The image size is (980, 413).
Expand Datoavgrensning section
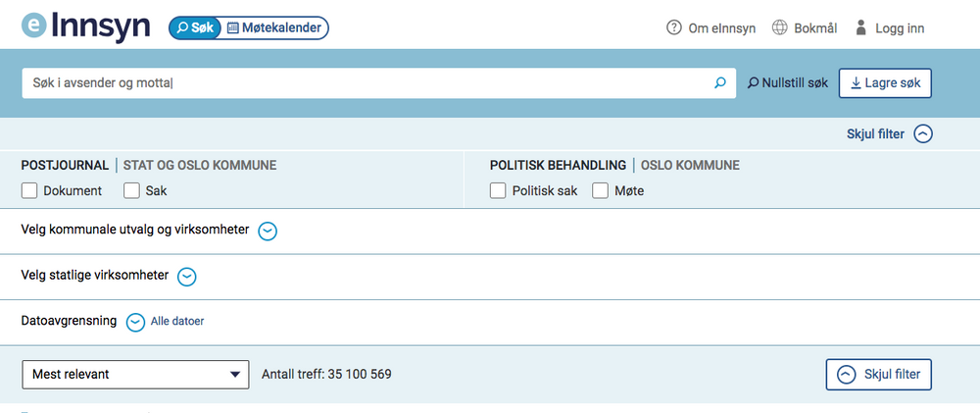coord(135,323)
